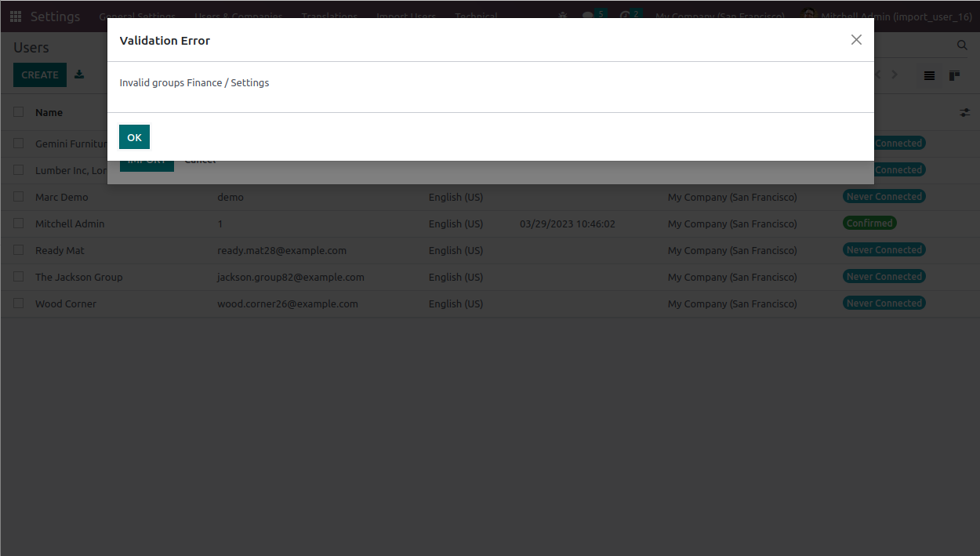
Task: Click Mitchell Admin user name
Action: tap(70, 224)
